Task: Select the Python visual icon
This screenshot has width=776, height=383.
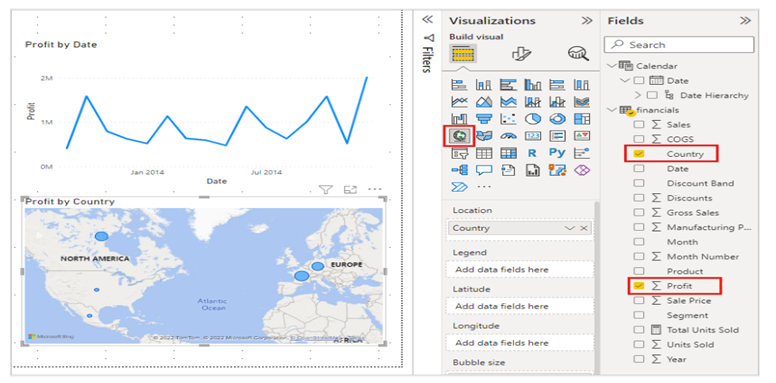Action: coord(557,153)
